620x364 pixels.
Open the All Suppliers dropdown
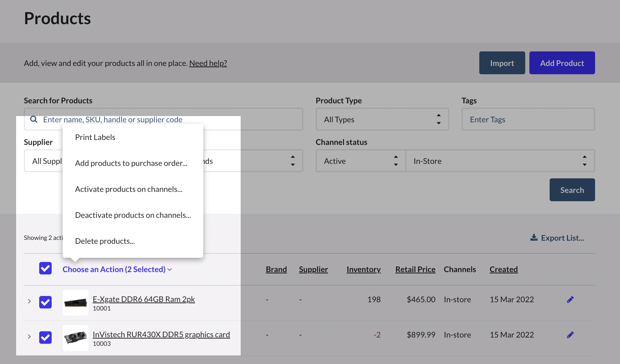pyautogui.click(x=44, y=161)
